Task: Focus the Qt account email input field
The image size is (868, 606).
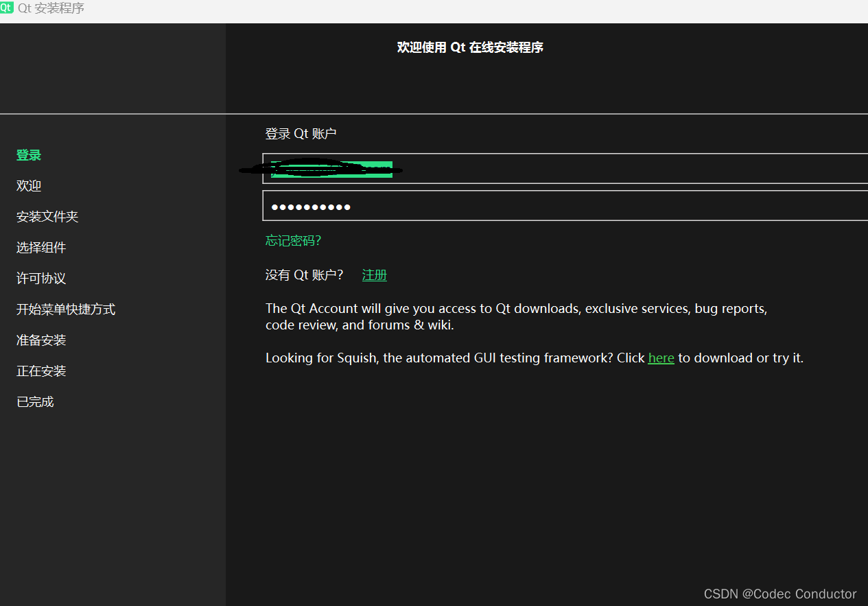Action: (565, 169)
